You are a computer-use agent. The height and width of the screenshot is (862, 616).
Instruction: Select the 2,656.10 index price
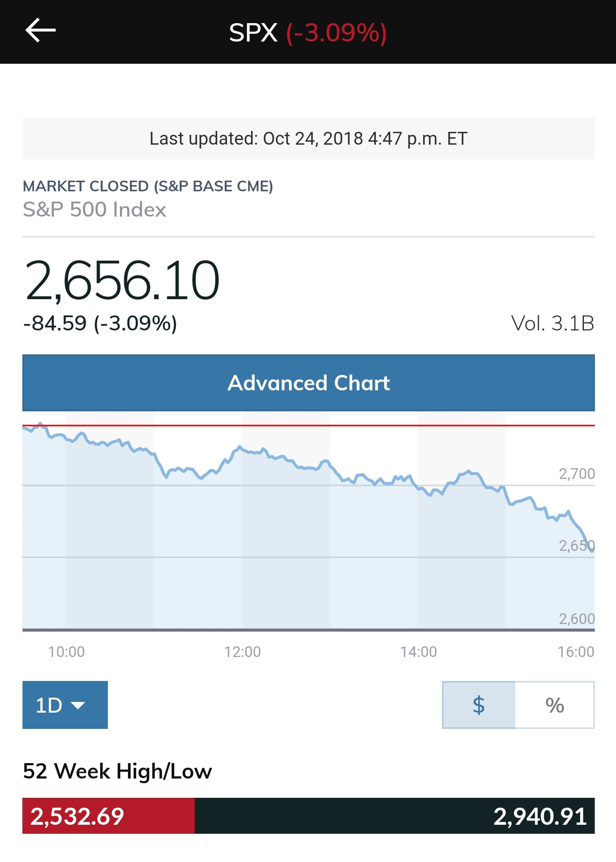click(122, 281)
